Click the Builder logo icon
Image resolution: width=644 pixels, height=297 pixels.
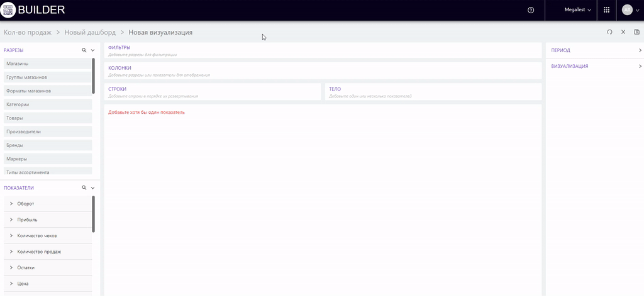pyautogui.click(x=9, y=10)
